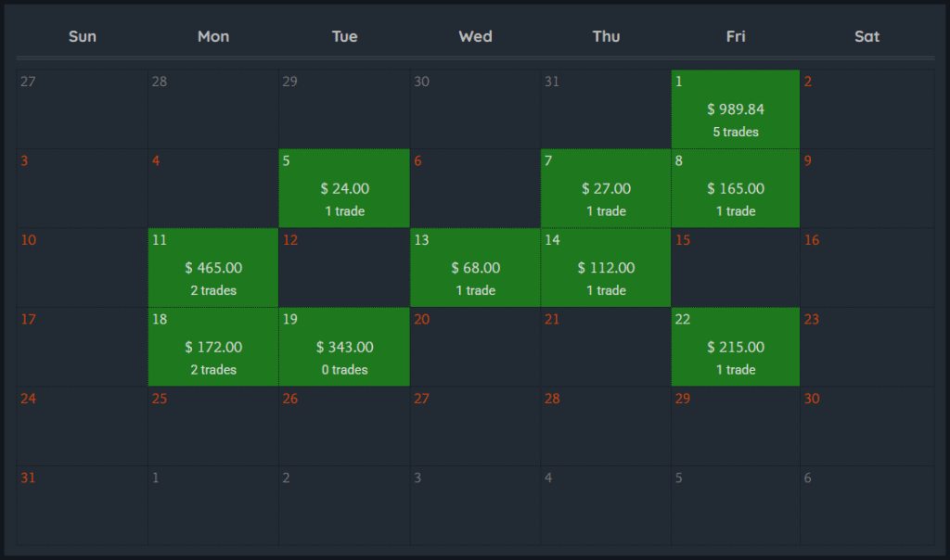Click the day 7 cell with $27.00
Screen dimensions: 950x560
pyautogui.click(x=606, y=189)
